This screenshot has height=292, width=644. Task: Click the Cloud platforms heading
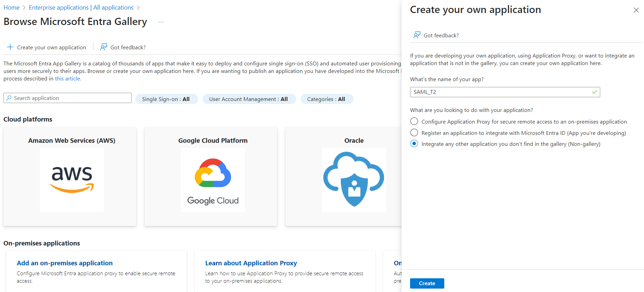click(x=28, y=119)
